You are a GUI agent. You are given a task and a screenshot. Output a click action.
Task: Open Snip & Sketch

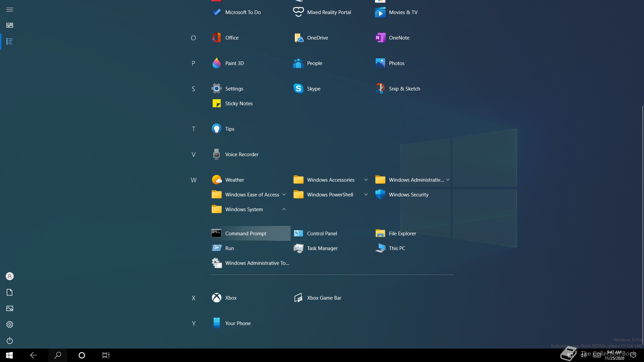pos(413,89)
